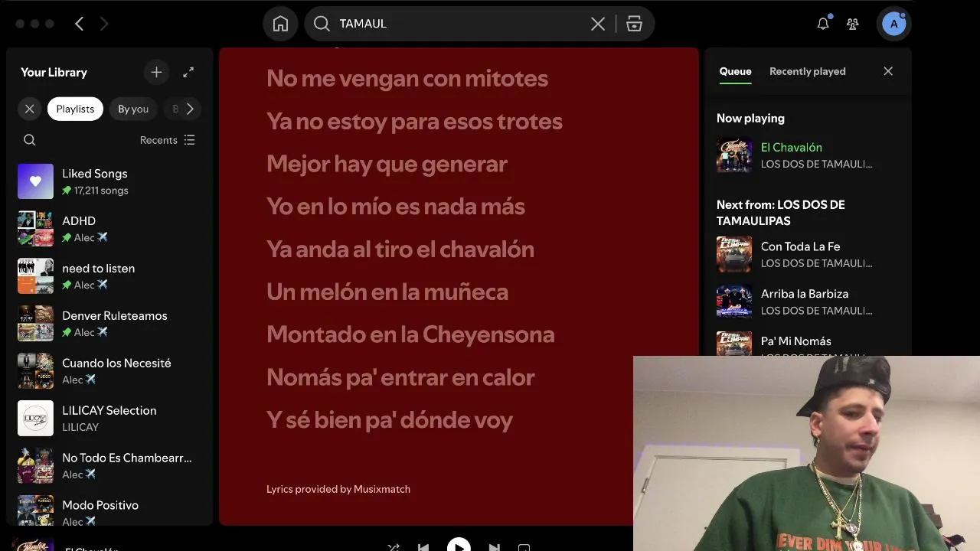The height and width of the screenshot is (551, 980).
Task: Open Liked Songs playlist
Action: (x=109, y=181)
